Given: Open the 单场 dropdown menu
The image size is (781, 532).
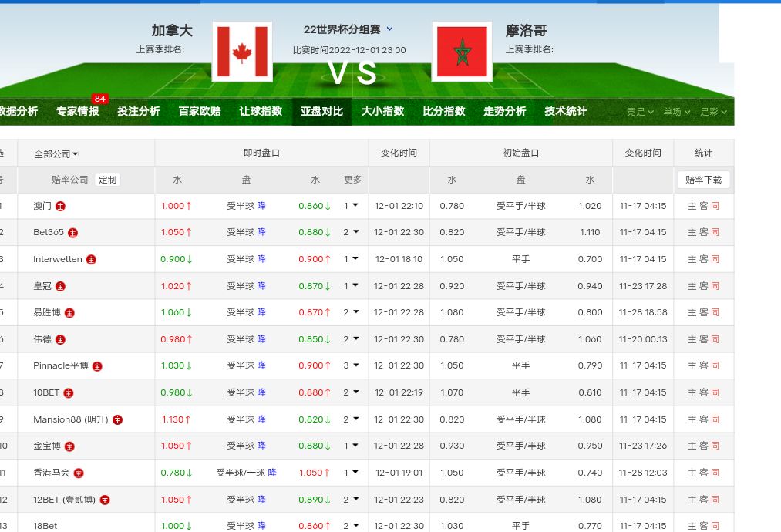Looking at the screenshot, I should pyautogui.click(x=676, y=112).
